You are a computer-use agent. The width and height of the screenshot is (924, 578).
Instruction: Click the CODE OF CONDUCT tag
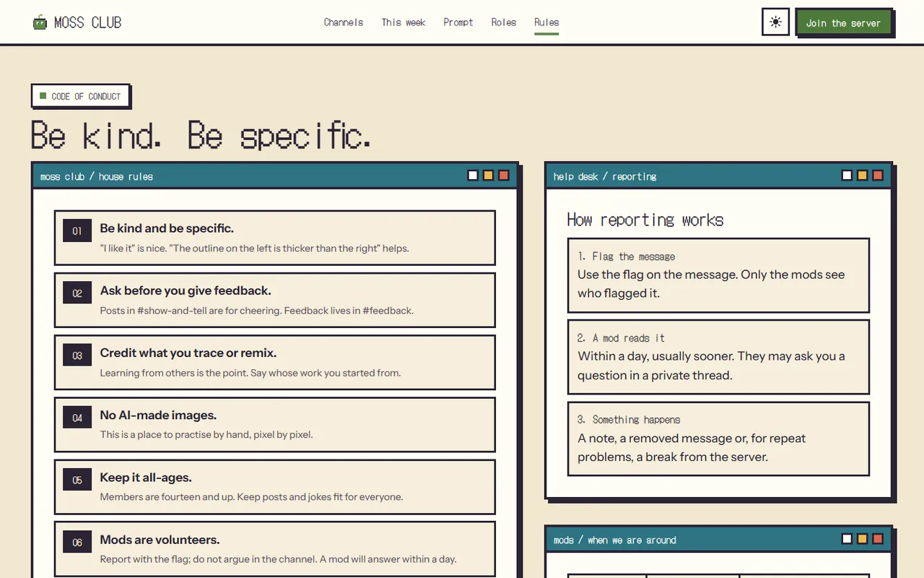(x=81, y=96)
